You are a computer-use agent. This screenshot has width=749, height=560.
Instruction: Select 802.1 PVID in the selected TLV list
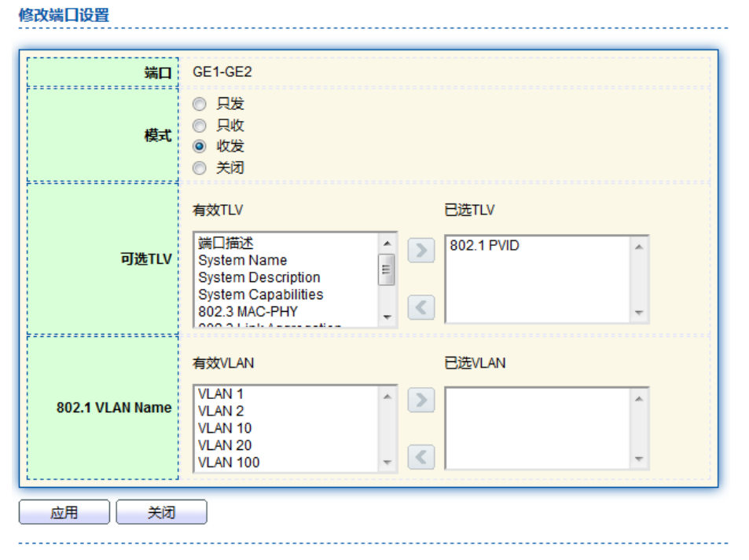(484, 246)
